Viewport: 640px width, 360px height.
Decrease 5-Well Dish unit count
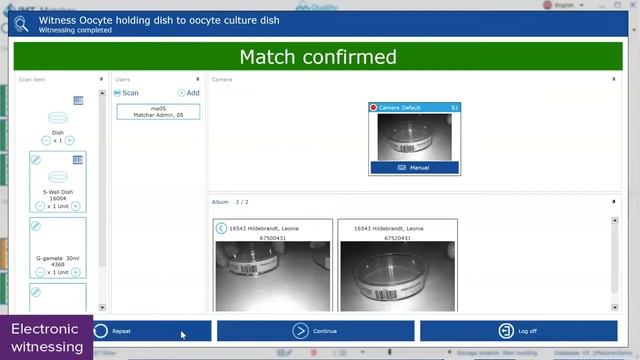[40, 206]
